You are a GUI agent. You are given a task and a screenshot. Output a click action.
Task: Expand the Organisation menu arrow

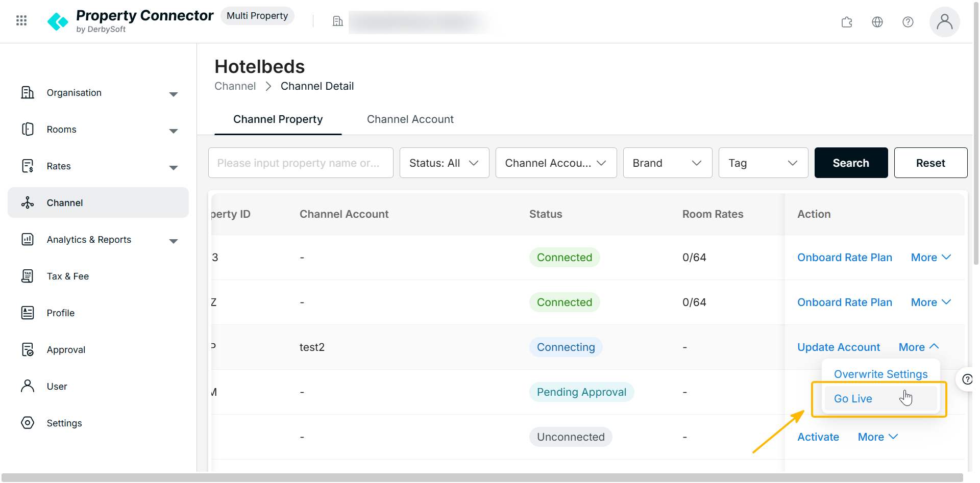pos(174,94)
